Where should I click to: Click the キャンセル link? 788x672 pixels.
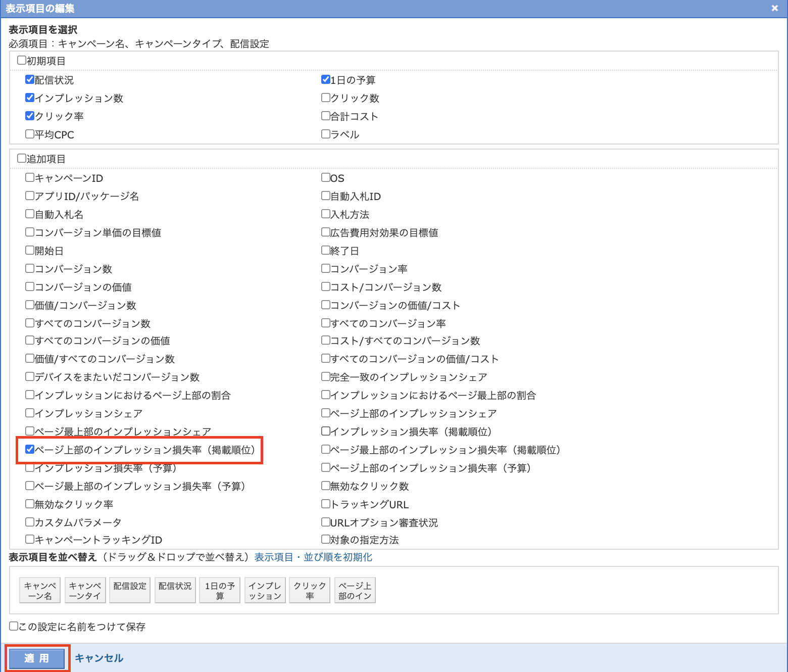(x=99, y=658)
